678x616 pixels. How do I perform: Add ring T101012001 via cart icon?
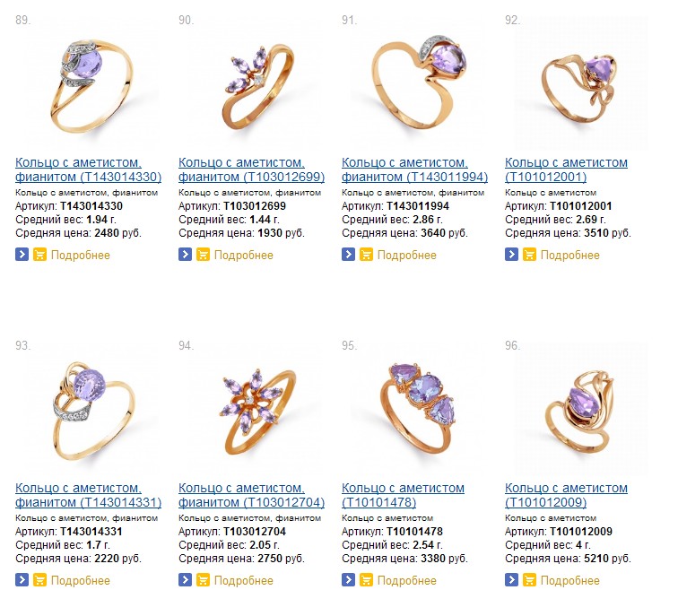(x=529, y=255)
